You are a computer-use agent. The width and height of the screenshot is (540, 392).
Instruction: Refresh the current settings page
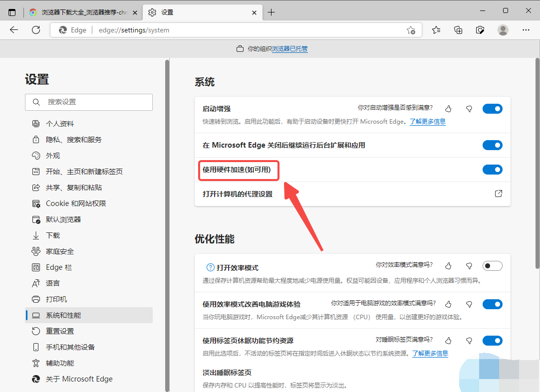point(36,30)
